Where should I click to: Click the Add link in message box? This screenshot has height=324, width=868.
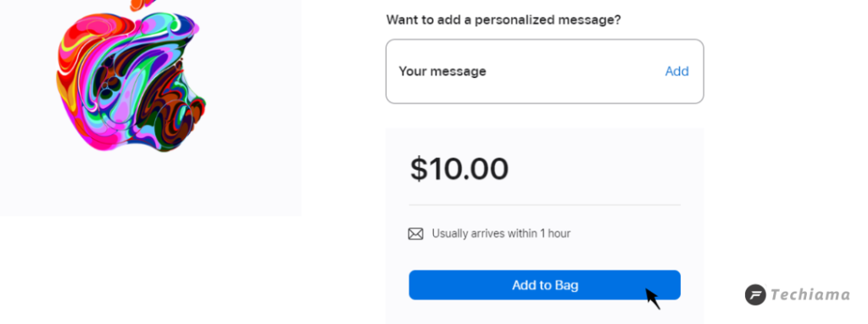pyautogui.click(x=676, y=71)
